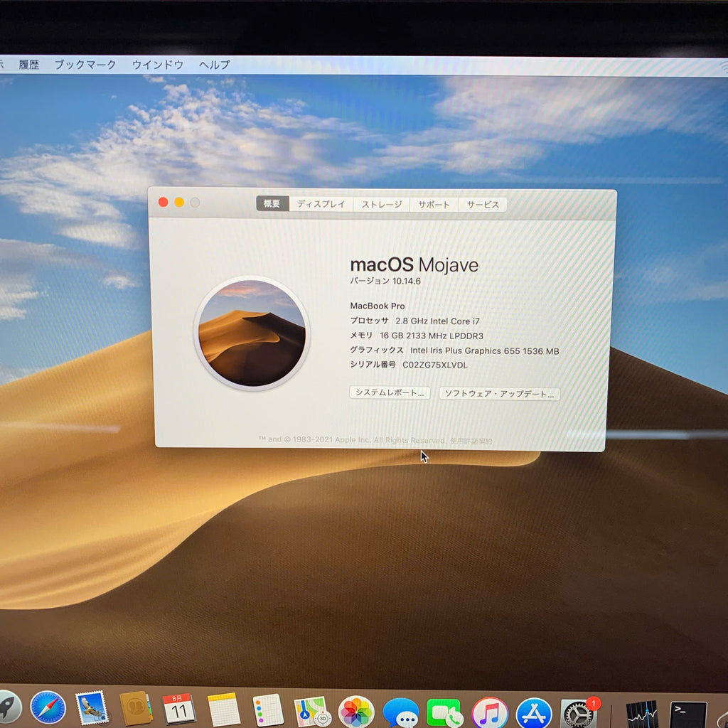
Task: Open the iTunes music note icon
Action: click(x=489, y=712)
